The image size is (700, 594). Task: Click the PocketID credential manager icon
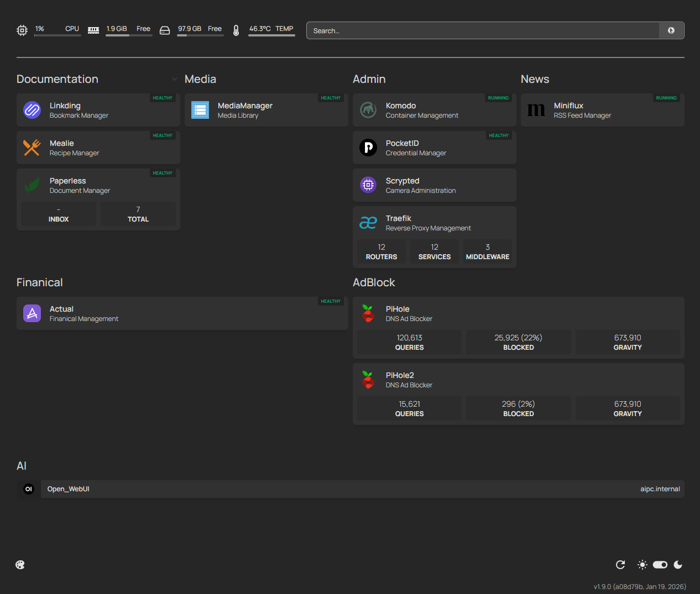tap(368, 148)
